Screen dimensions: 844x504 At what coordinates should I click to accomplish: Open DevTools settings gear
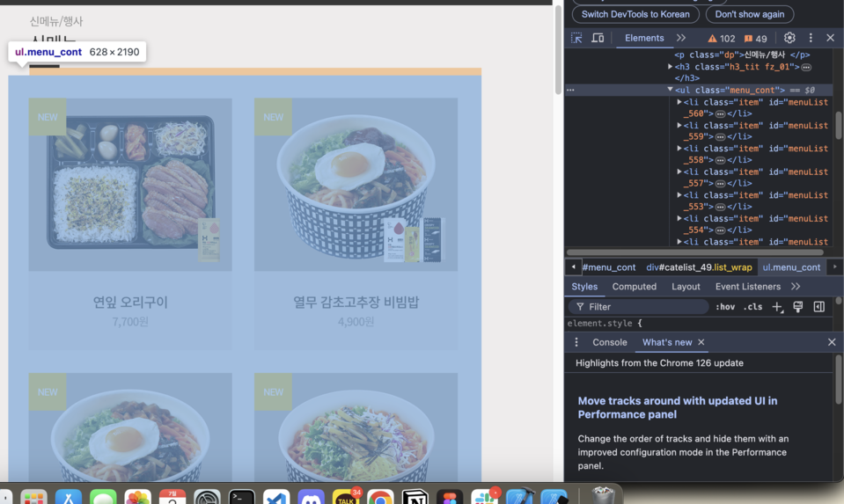click(789, 38)
